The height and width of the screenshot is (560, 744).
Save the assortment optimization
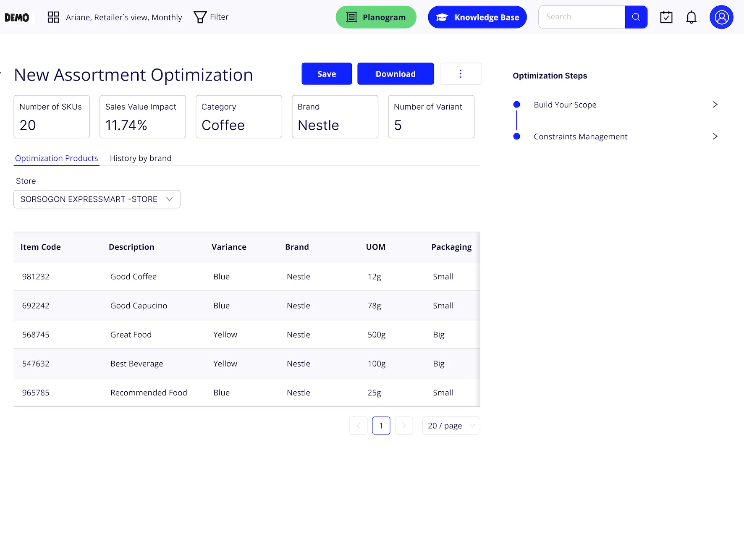tap(327, 74)
